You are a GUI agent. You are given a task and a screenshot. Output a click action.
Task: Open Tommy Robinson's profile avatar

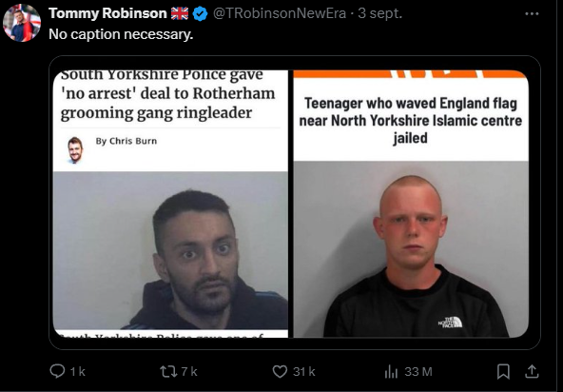(22, 23)
